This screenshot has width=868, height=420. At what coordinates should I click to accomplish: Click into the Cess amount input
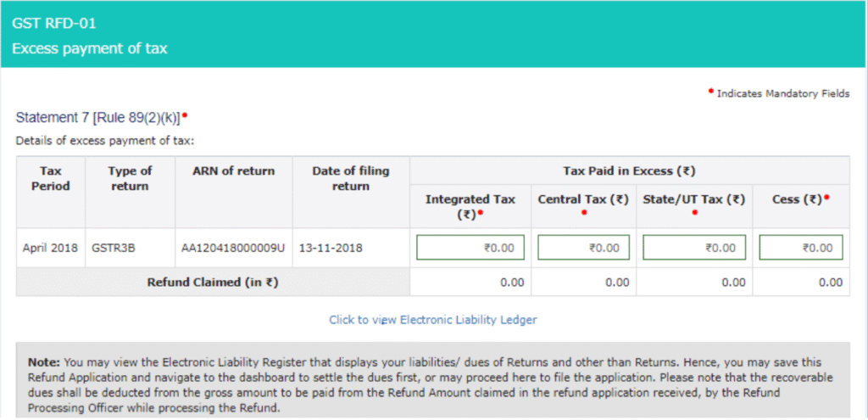(x=801, y=248)
